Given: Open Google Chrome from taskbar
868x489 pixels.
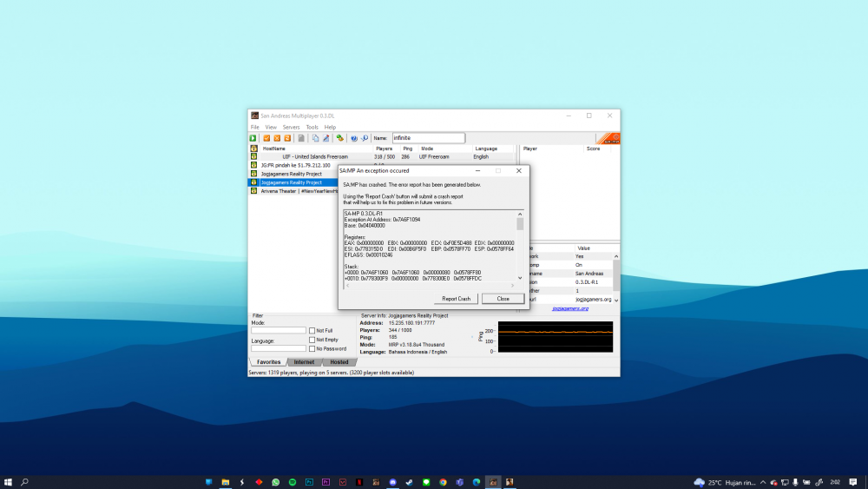Looking at the screenshot, I should pos(443,482).
